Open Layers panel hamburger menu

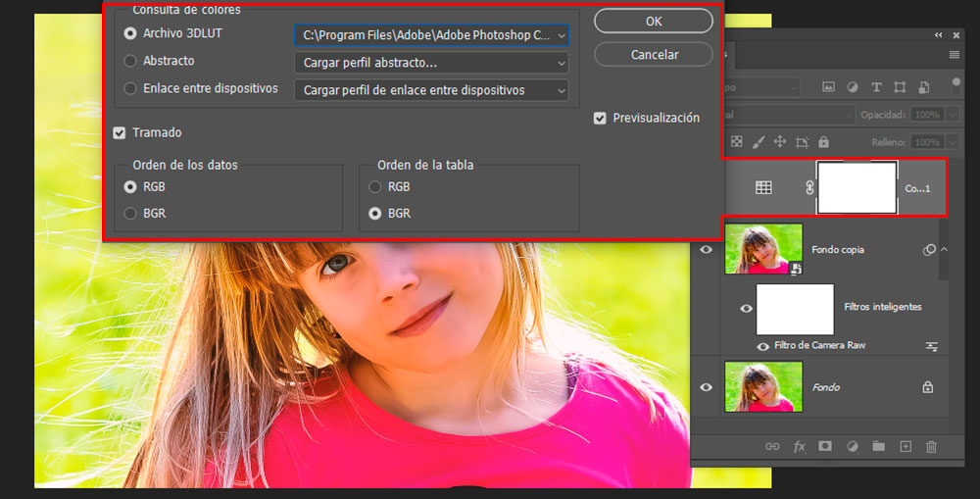[955, 55]
